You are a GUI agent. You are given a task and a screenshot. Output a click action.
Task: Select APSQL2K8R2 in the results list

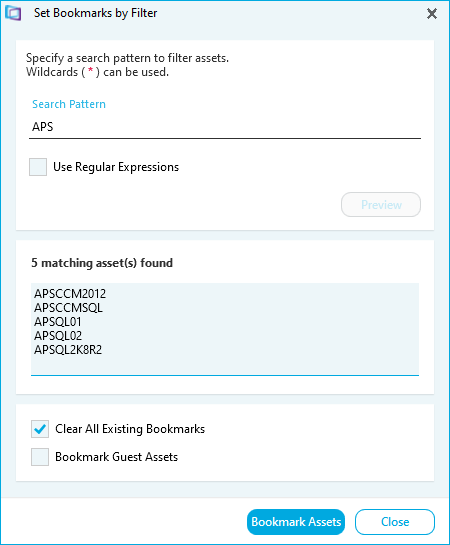(x=68, y=349)
